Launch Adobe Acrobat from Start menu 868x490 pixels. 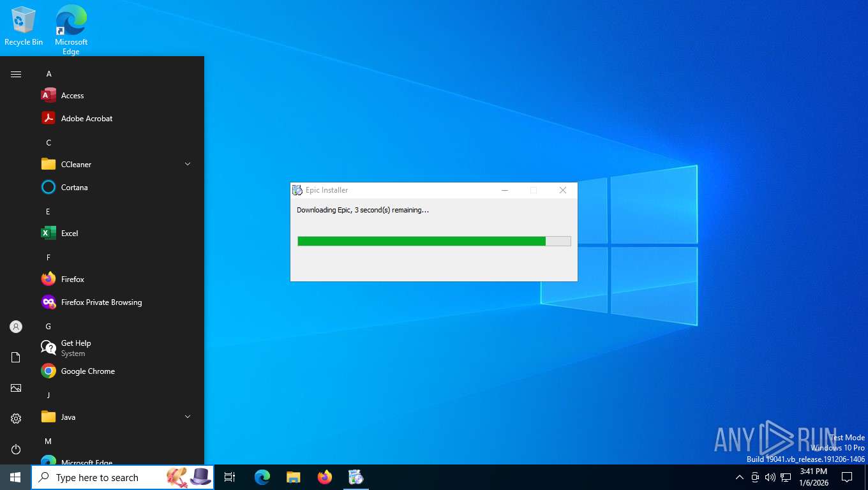(118, 119)
